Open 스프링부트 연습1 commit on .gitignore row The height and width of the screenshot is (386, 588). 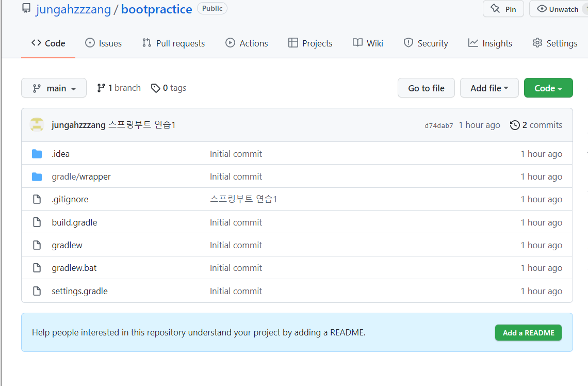[x=243, y=199]
